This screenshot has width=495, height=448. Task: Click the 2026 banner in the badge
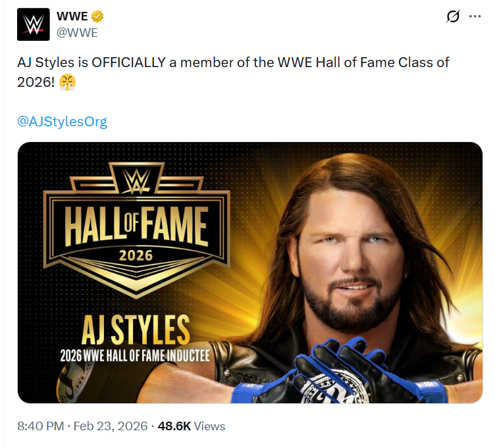click(x=136, y=255)
